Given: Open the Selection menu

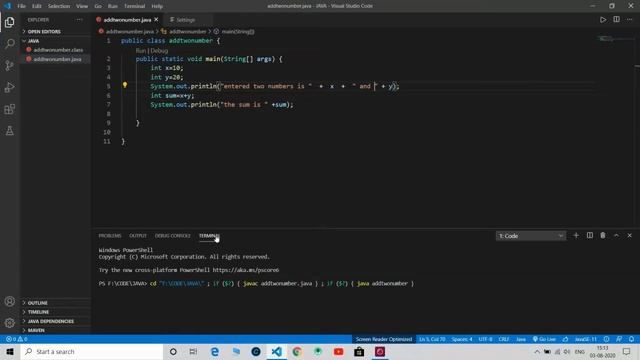Looking at the screenshot, I should [59, 6].
